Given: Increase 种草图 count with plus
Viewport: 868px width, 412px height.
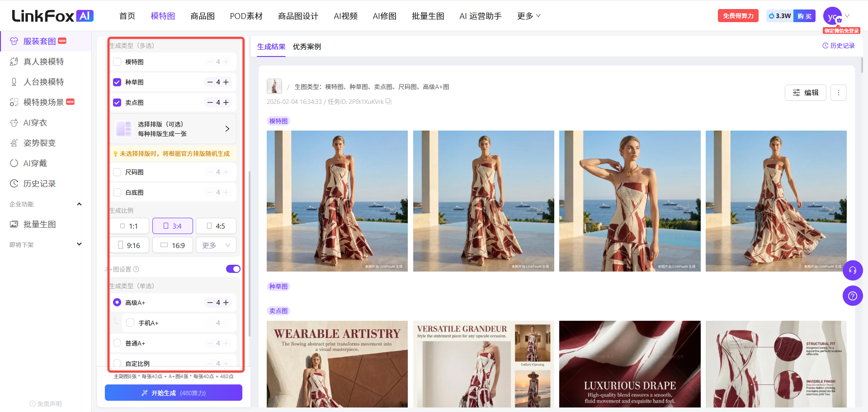Looking at the screenshot, I should click(x=226, y=82).
